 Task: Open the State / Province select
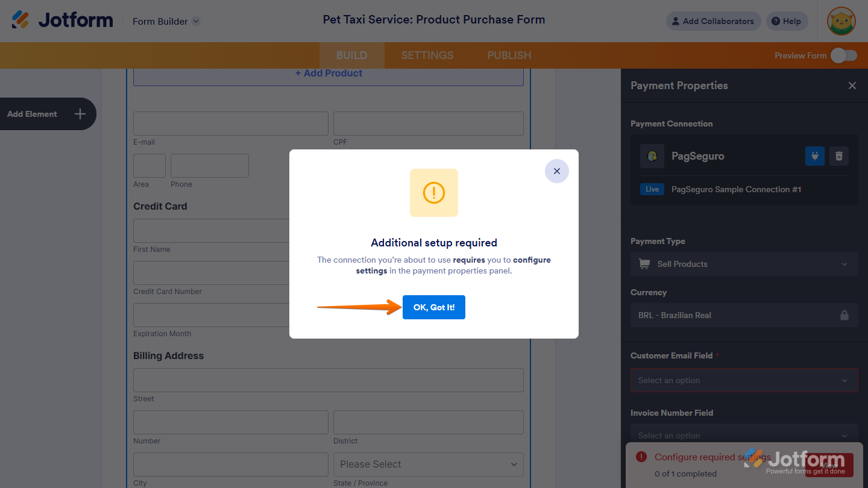click(x=428, y=464)
